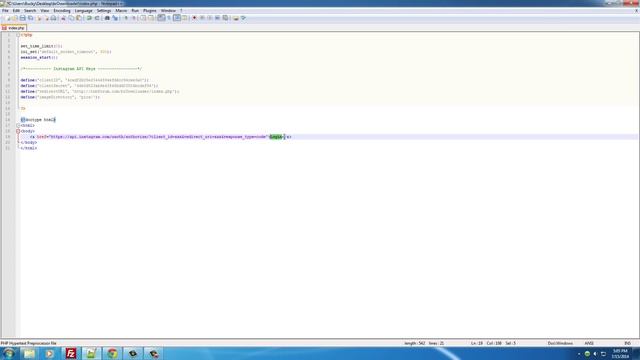Screen dimensions: 640x360
Task: Click the doctype html line
Action: pyautogui.click(x=38, y=120)
